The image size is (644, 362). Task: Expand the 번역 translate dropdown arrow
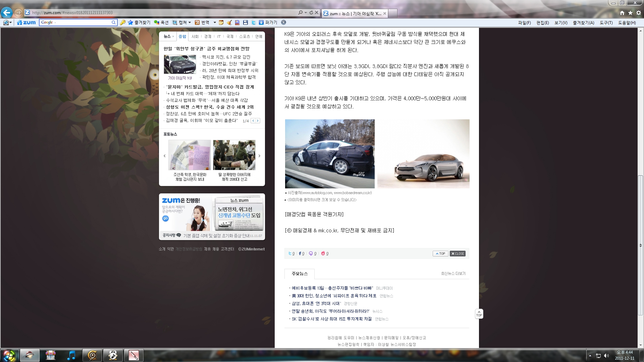coord(215,22)
